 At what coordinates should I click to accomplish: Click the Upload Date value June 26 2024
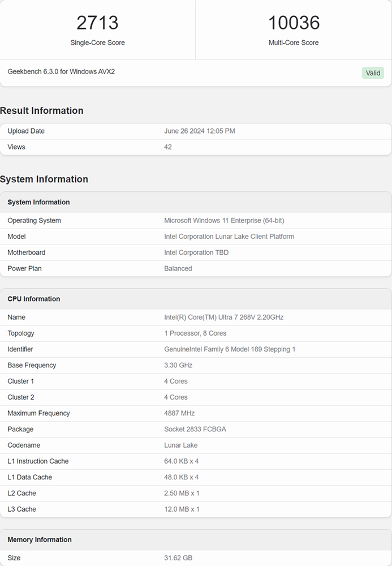(x=199, y=131)
